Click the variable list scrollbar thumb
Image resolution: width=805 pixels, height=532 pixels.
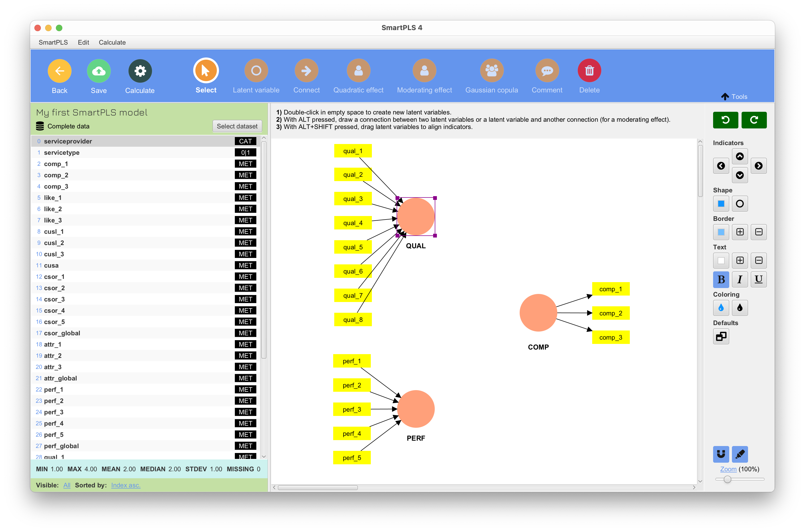264,250
